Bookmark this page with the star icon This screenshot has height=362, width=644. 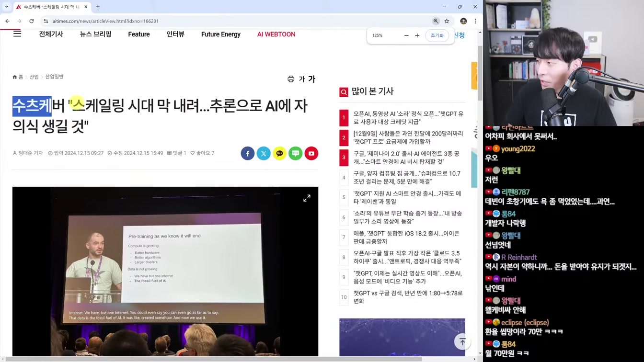(447, 21)
